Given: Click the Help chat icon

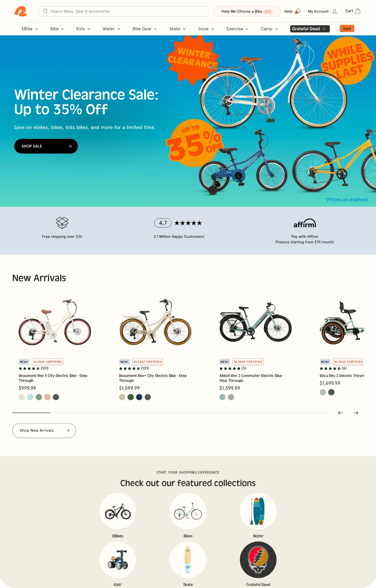Looking at the screenshot, I should pyautogui.click(x=298, y=11).
